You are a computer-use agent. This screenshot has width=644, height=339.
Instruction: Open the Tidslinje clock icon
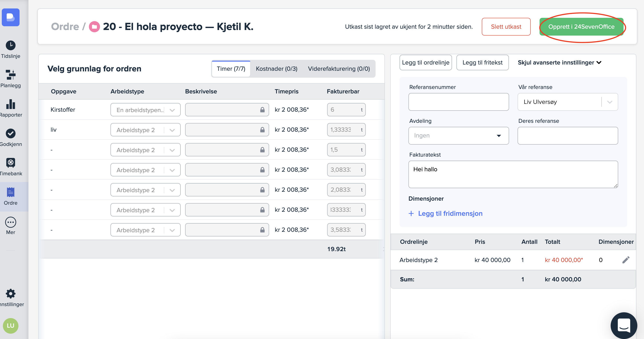(x=10, y=45)
